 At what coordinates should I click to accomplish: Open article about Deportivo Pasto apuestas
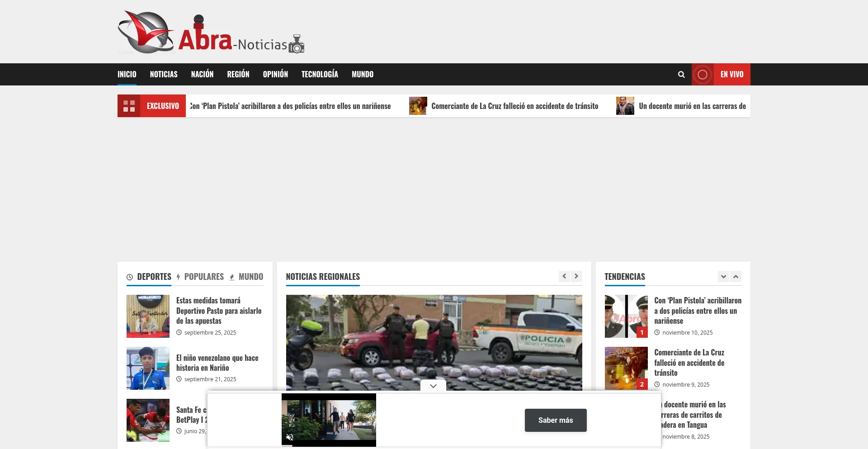click(219, 311)
